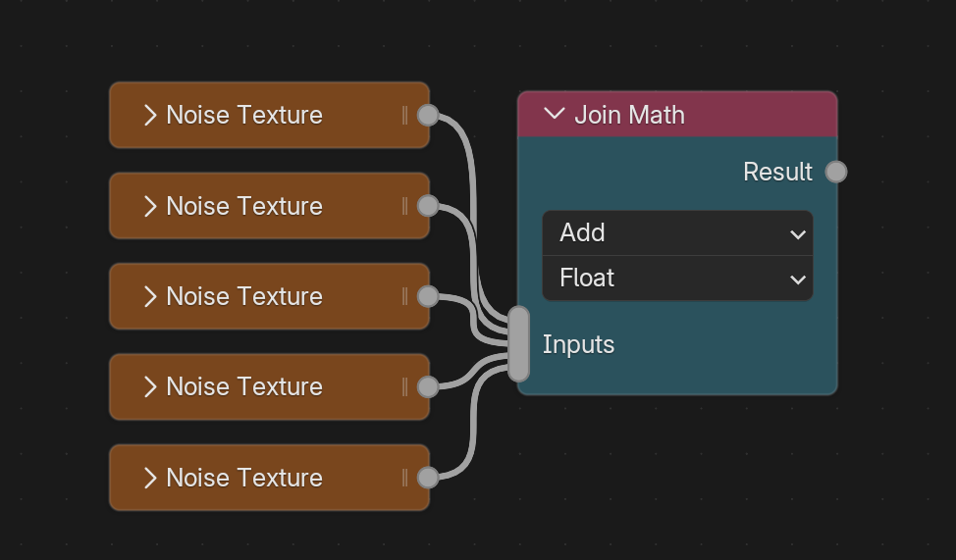Expand the first Noise Texture node chevron
This screenshot has width=956, height=560.
coord(150,115)
